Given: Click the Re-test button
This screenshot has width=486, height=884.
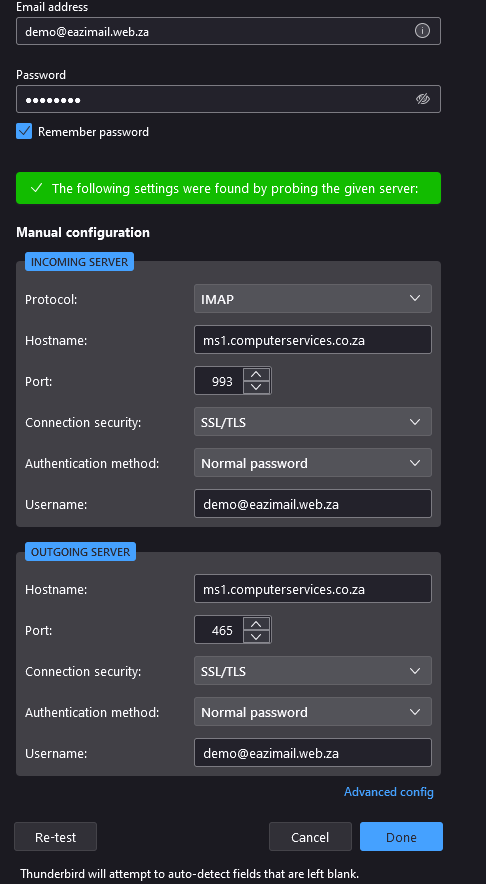Looking at the screenshot, I should tap(55, 837).
